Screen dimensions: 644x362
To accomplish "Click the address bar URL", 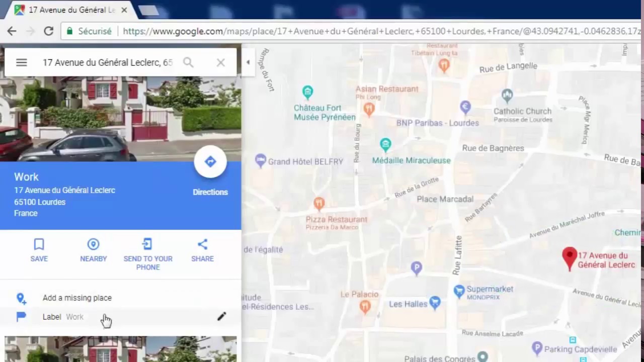I will tap(381, 31).
